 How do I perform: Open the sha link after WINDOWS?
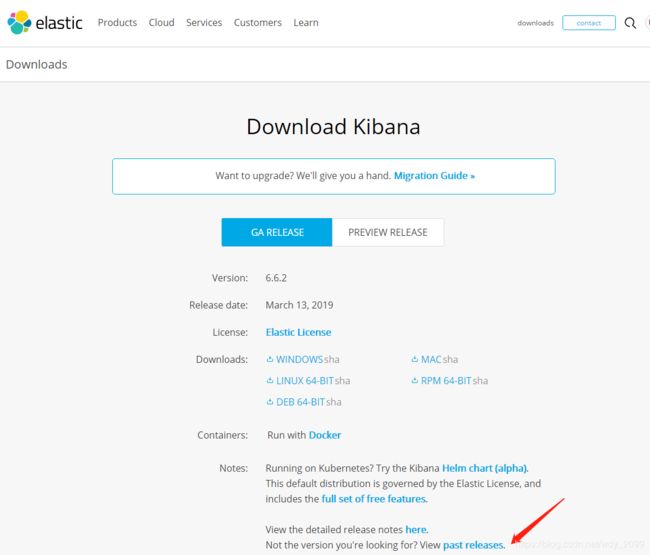tap(332, 359)
